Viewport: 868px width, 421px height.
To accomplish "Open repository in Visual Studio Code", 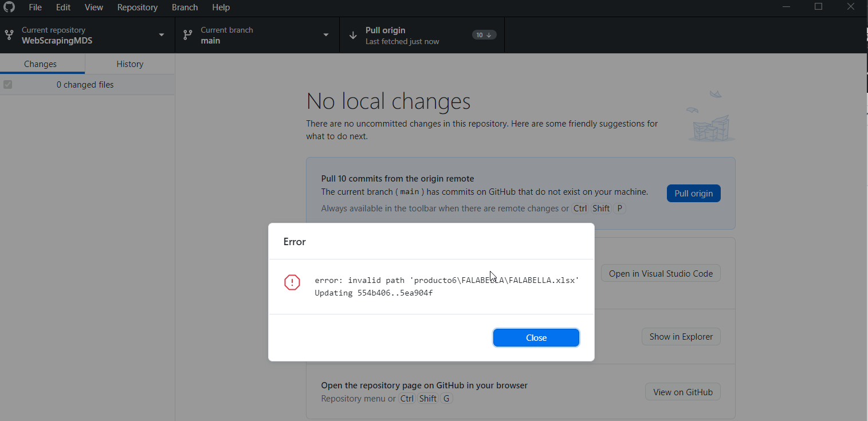I will click(x=661, y=273).
